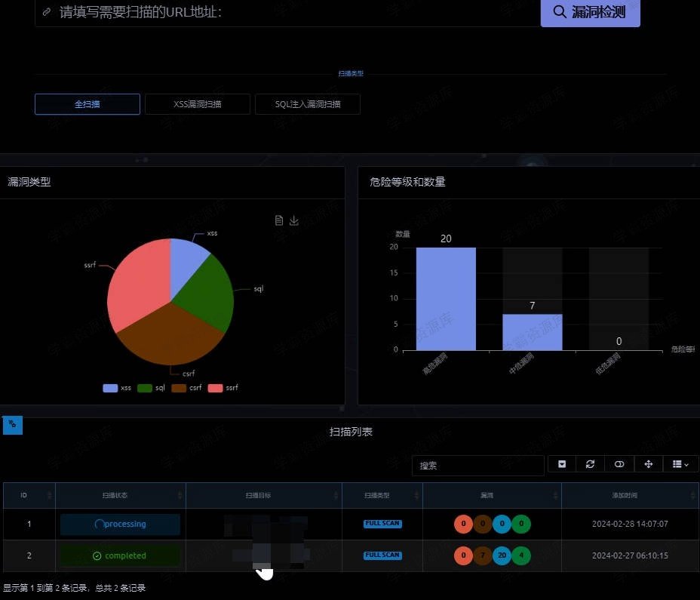Toggle sql series in pie legend
Image resolution: width=700 pixels, height=600 pixels.
[x=152, y=388]
